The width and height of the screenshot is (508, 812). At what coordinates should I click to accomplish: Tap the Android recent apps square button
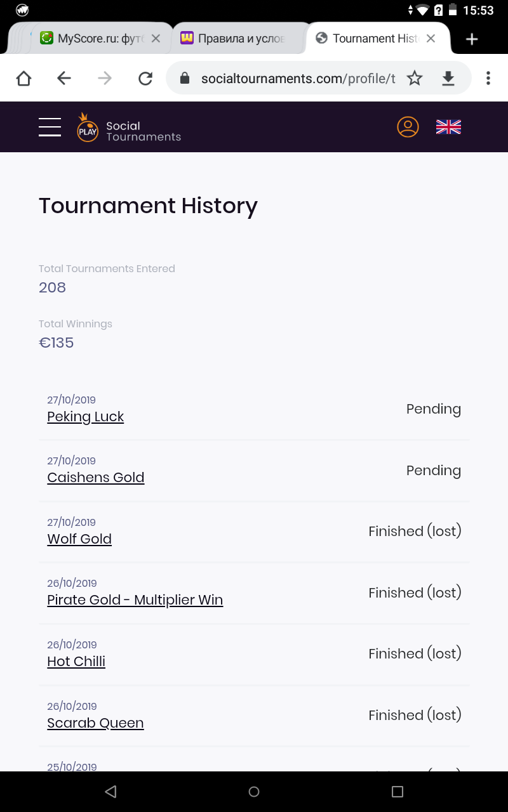point(398,792)
